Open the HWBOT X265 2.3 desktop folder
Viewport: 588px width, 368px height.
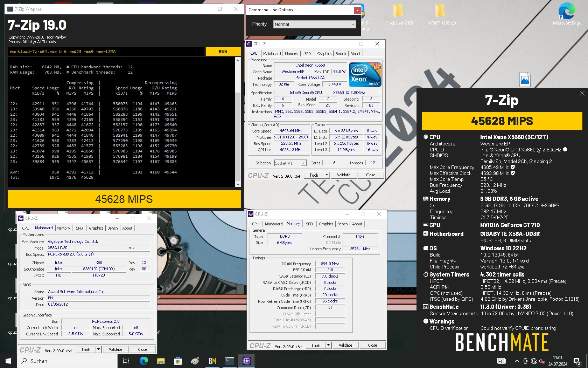440,14
